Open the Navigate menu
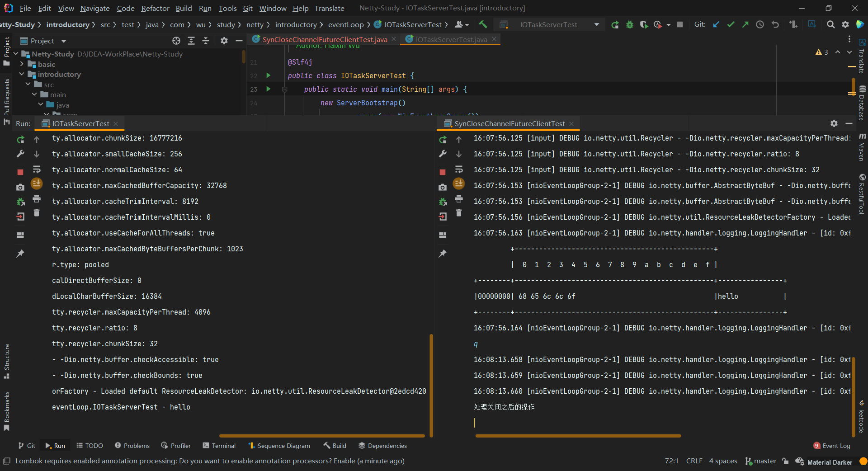Viewport: 868px width, 471px height. [x=95, y=8]
